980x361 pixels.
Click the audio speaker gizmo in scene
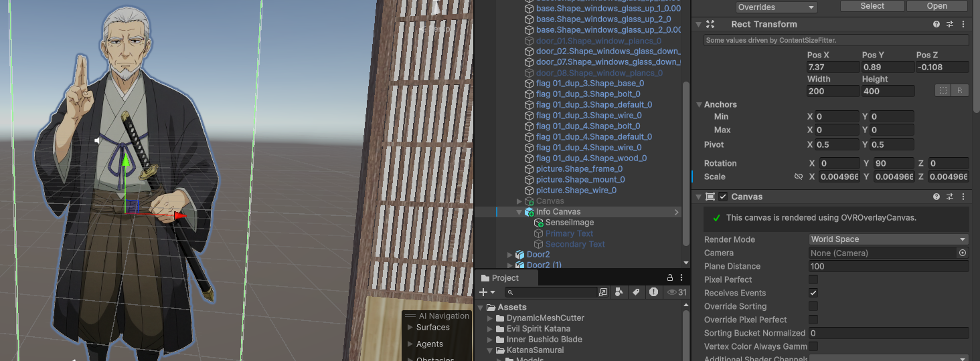98,140
